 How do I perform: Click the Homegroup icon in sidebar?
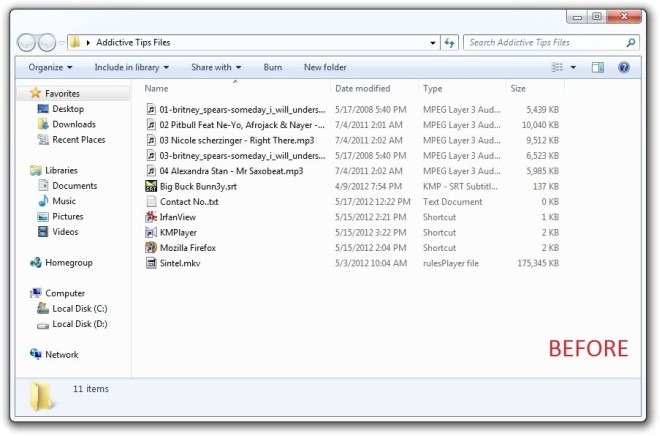tap(35, 263)
